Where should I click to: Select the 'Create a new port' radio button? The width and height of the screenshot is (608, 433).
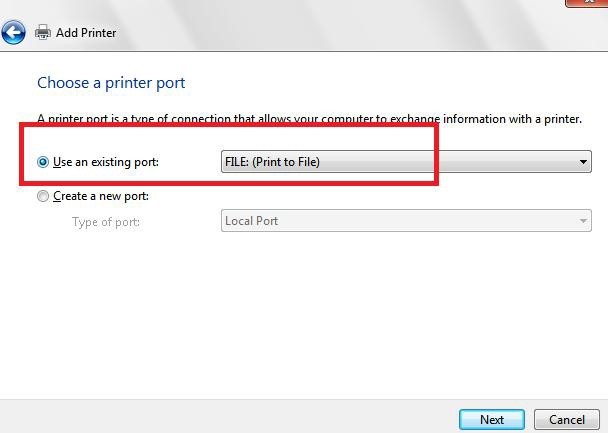point(43,197)
